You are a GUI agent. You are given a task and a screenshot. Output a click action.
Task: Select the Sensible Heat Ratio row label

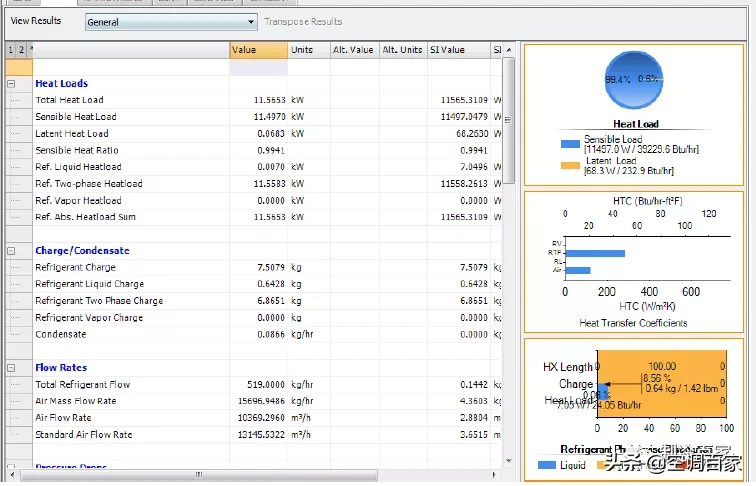[x=77, y=150]
